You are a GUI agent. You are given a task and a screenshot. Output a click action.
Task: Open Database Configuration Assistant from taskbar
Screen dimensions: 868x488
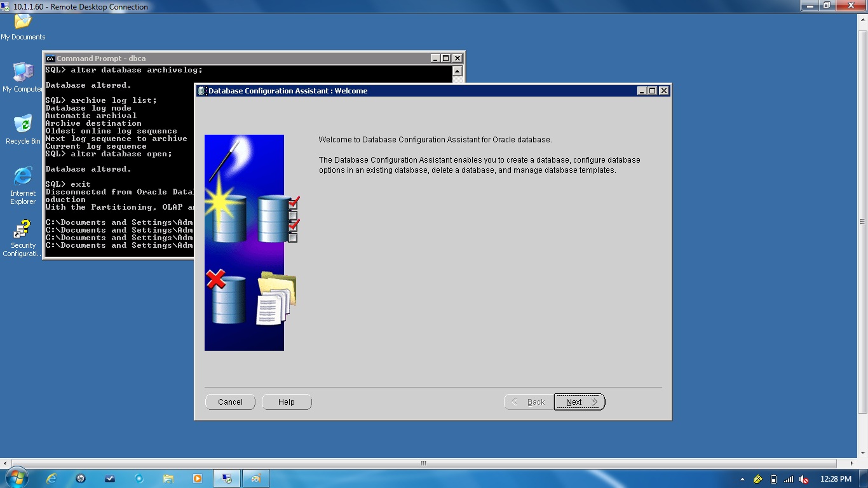click(x=255, y=478)
